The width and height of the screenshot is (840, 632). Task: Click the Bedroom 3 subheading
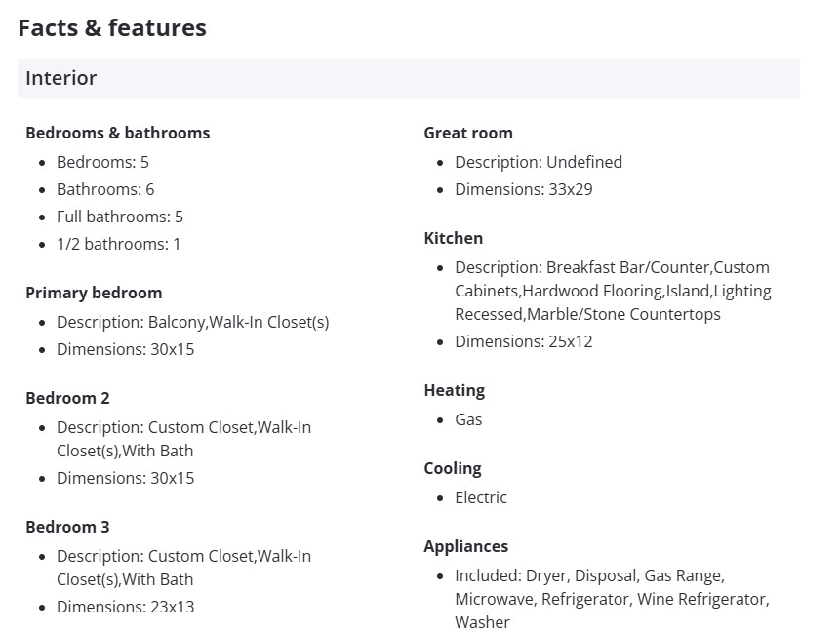(67, 527)
